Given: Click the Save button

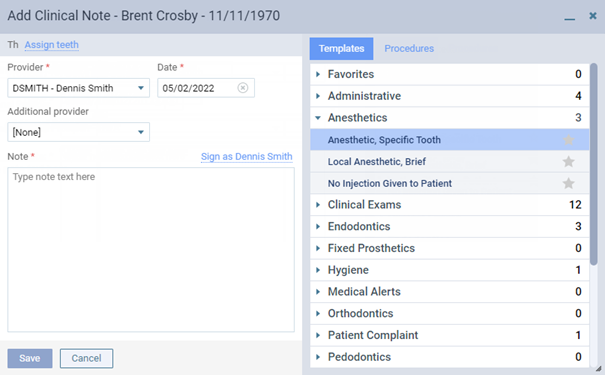Looking at the screenshot, I should 30,358.
